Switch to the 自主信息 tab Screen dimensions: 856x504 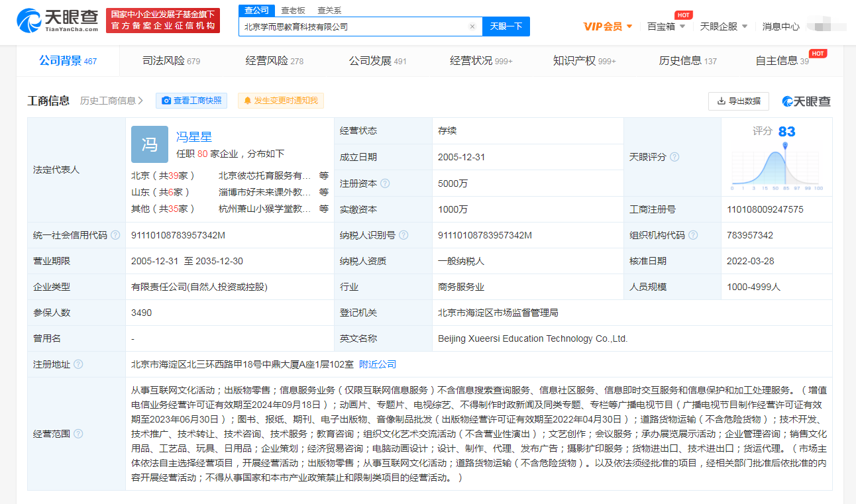pos(782,60)
